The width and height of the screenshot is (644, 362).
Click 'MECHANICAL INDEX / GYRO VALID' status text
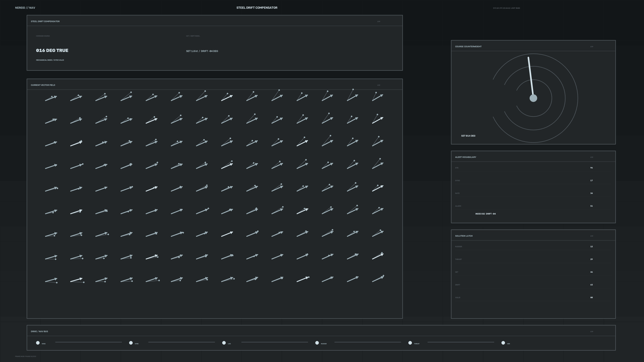(x=50, y=60)
